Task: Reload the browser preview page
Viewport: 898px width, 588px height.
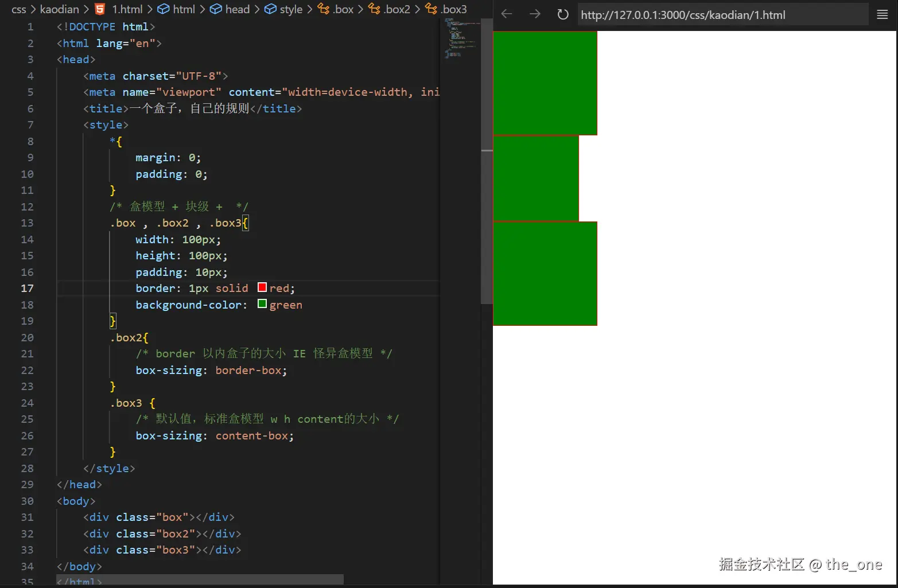Action: pyautogui.click(x=563, y=14)
